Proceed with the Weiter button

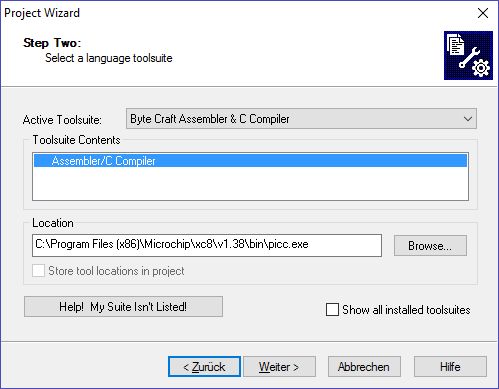click(279, 367)
